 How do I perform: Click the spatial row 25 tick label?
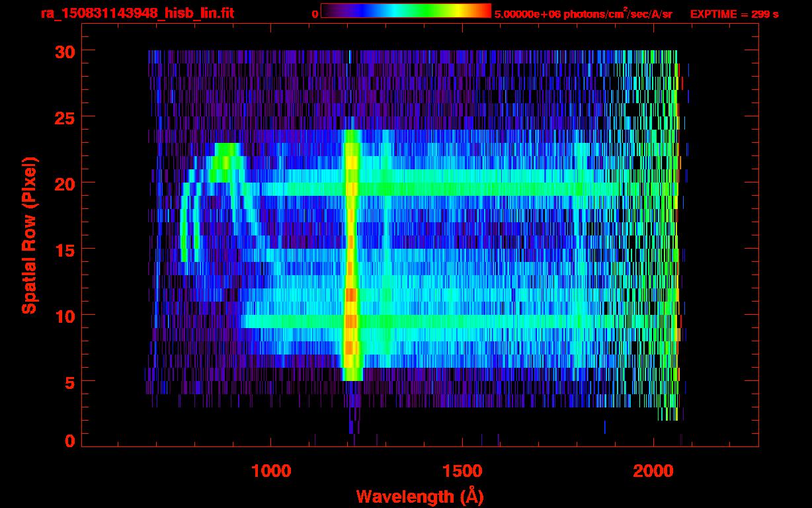(64, 117)
